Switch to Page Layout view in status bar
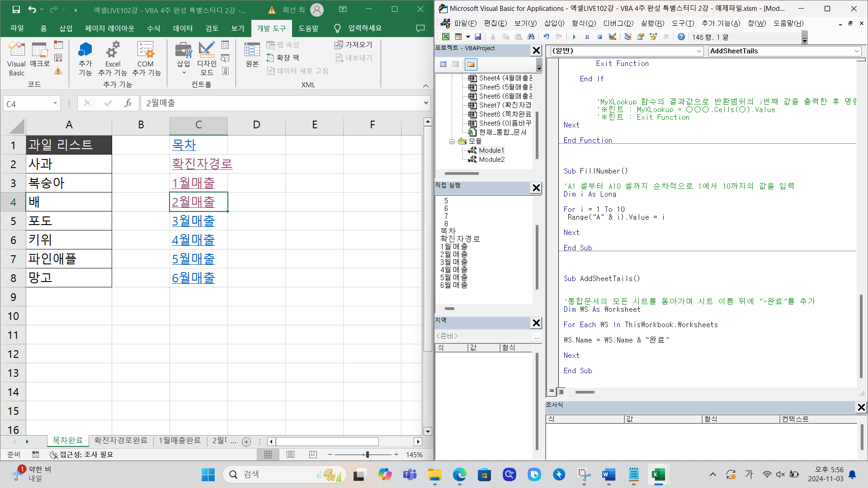Image resolution: width=868 pixels, height=488 pixels. (x=291, y=455)
